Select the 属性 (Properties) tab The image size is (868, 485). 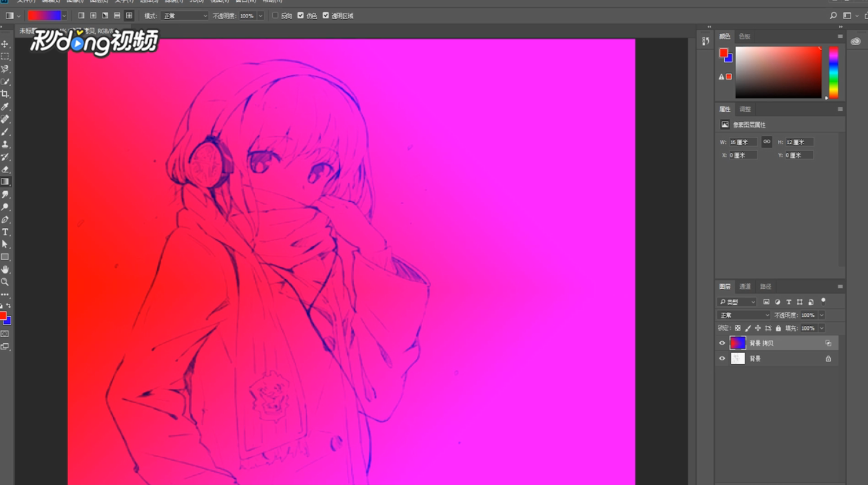[725, 109]
